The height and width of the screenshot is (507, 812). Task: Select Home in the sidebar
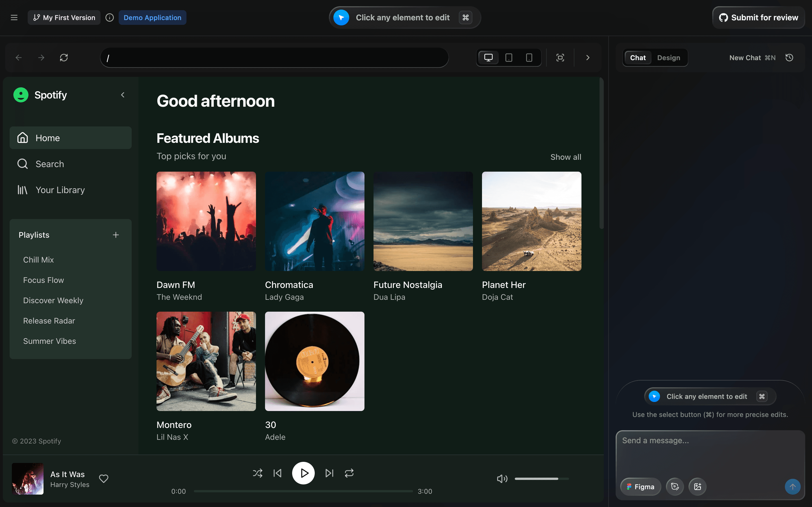70,138
